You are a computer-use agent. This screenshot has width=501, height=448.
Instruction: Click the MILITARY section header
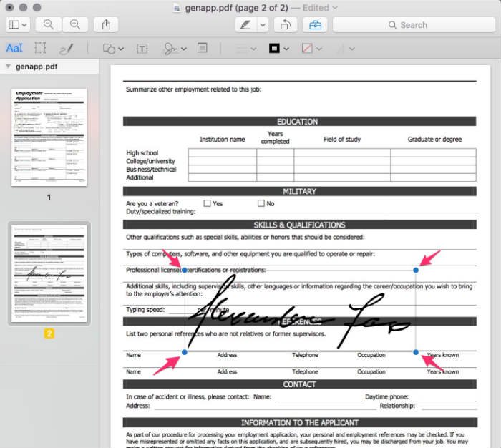click(x=300, y=191)
